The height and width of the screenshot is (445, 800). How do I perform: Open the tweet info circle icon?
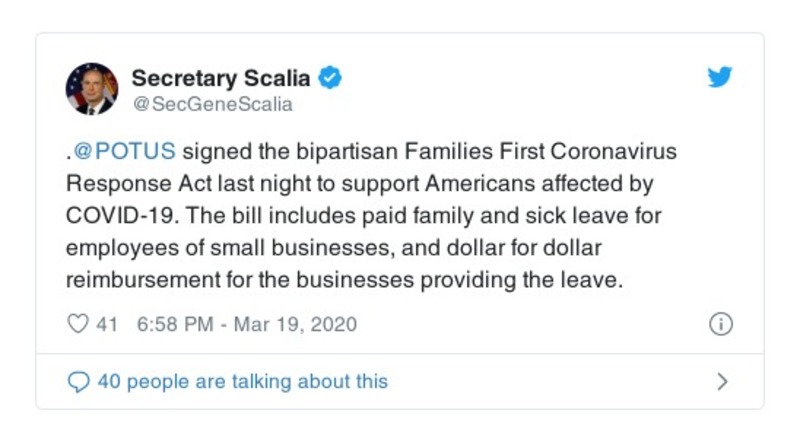pos(720,325)
